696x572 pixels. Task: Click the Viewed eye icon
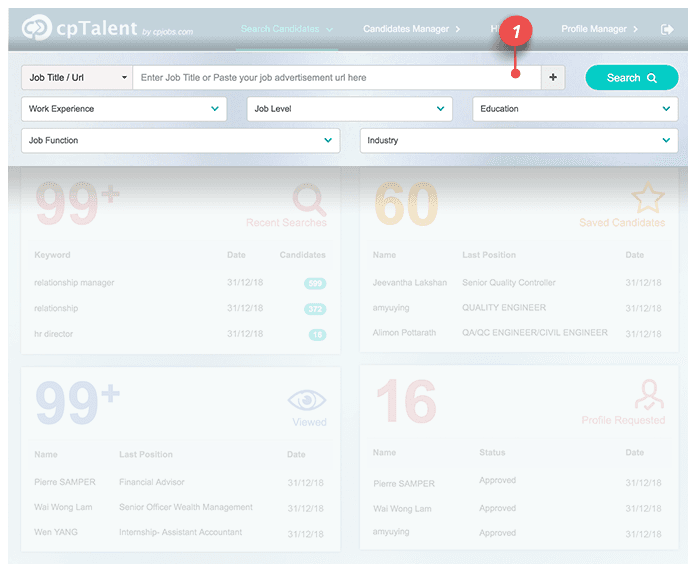[307, 400]
